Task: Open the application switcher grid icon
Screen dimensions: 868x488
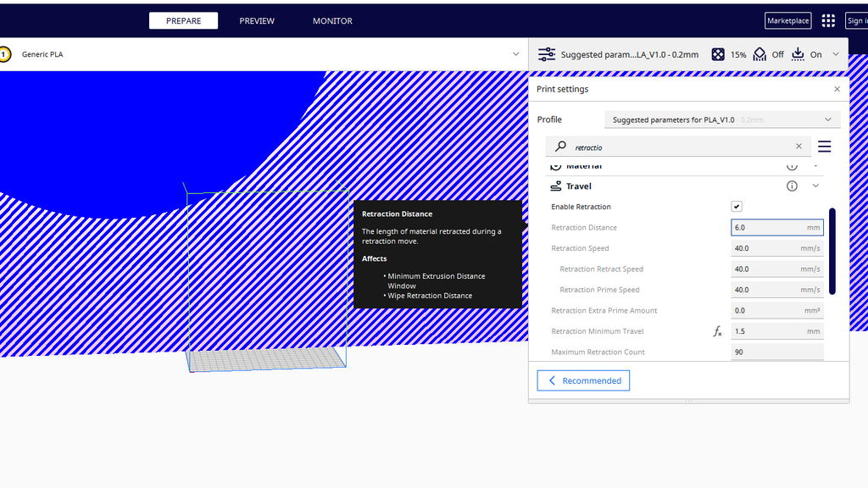Action: pos(828,20)
